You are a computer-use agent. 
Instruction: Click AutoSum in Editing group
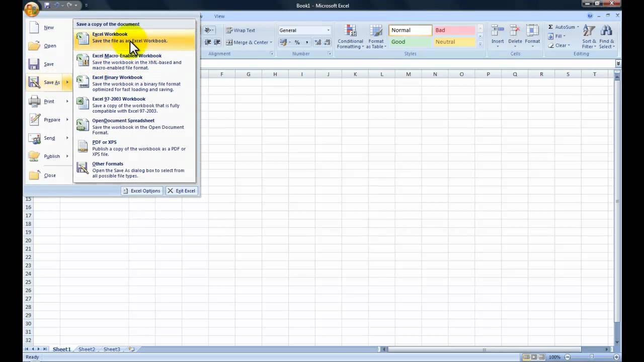pyautogui.click(x=562, y=27)
